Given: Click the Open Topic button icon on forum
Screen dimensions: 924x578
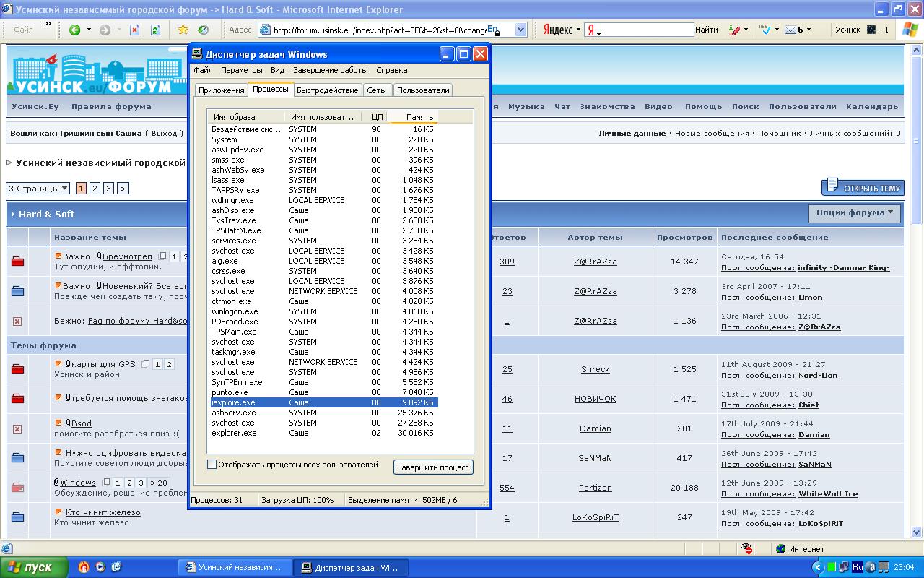Looking at the screenshot, I should point(832,186).
